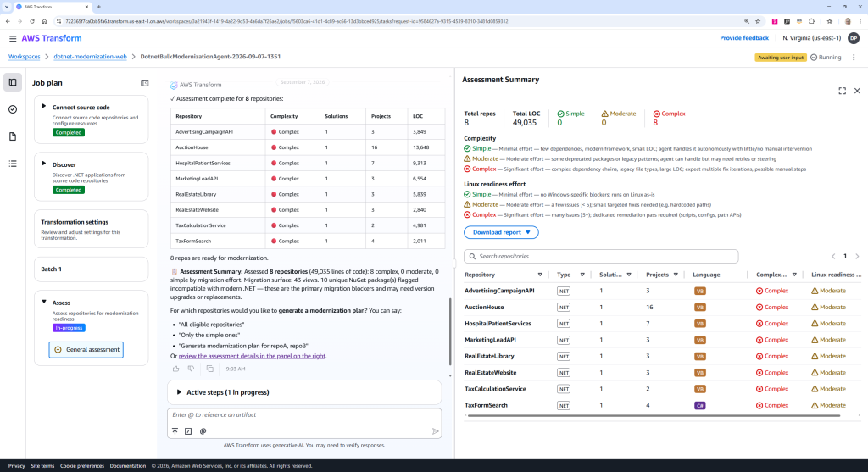The image size is (868, 472).
Task: Click the repository table horizontal scrollbar
Action: coord(653,415)
